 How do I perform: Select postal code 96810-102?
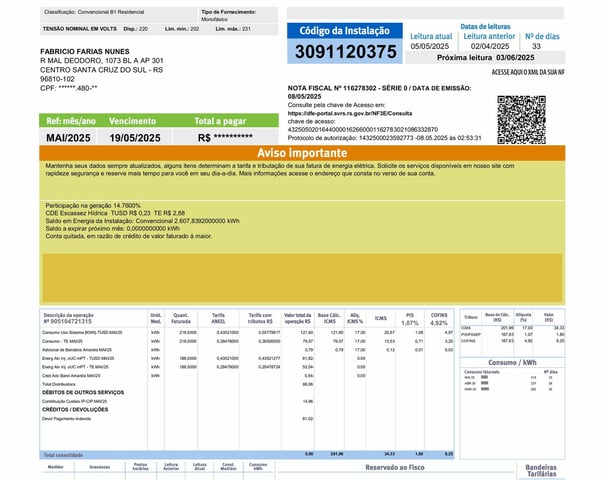(x=57, y=79)
